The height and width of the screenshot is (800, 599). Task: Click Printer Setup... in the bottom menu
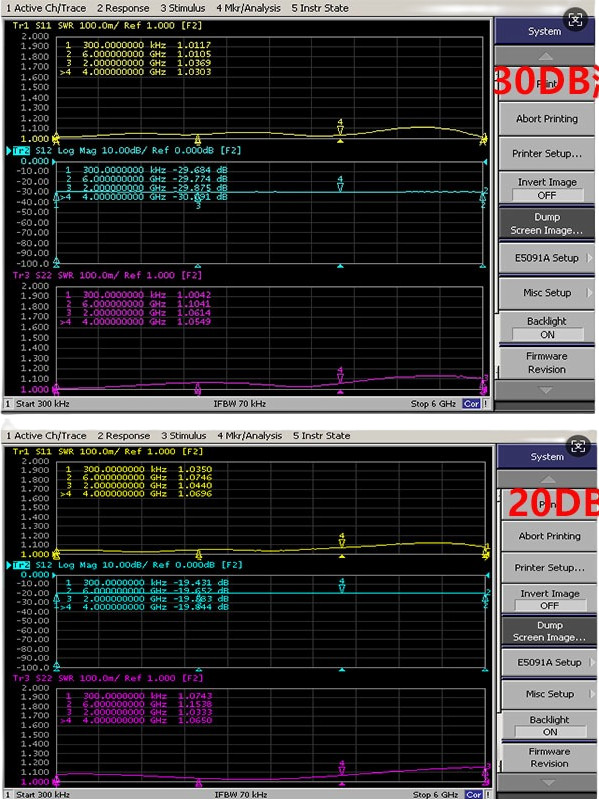(x=549, y=567)
